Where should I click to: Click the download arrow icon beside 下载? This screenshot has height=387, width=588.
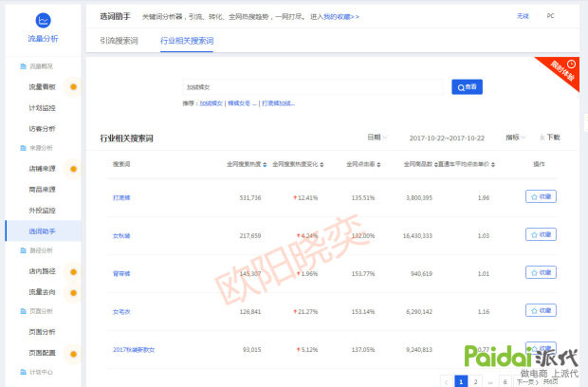point(542,138)
